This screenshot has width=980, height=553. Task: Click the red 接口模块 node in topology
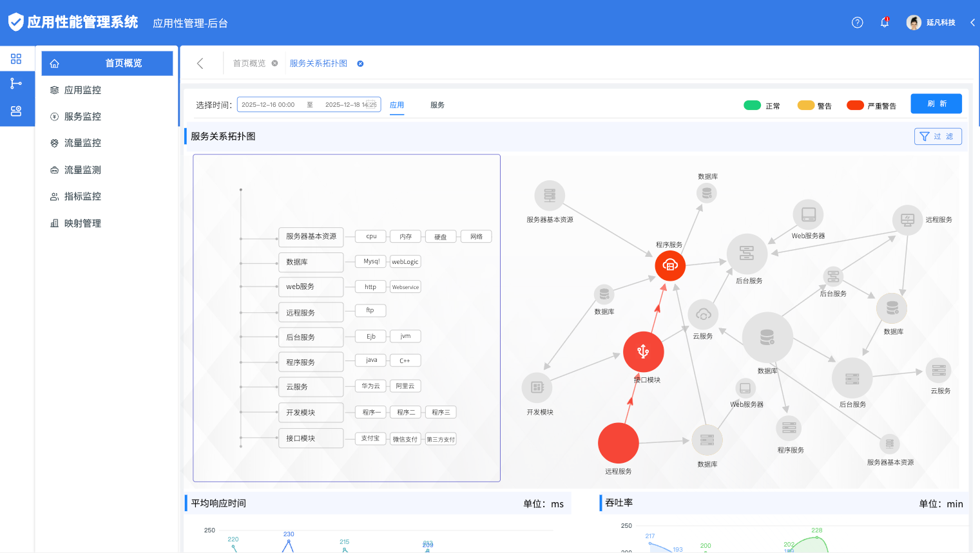coord(643,351)
